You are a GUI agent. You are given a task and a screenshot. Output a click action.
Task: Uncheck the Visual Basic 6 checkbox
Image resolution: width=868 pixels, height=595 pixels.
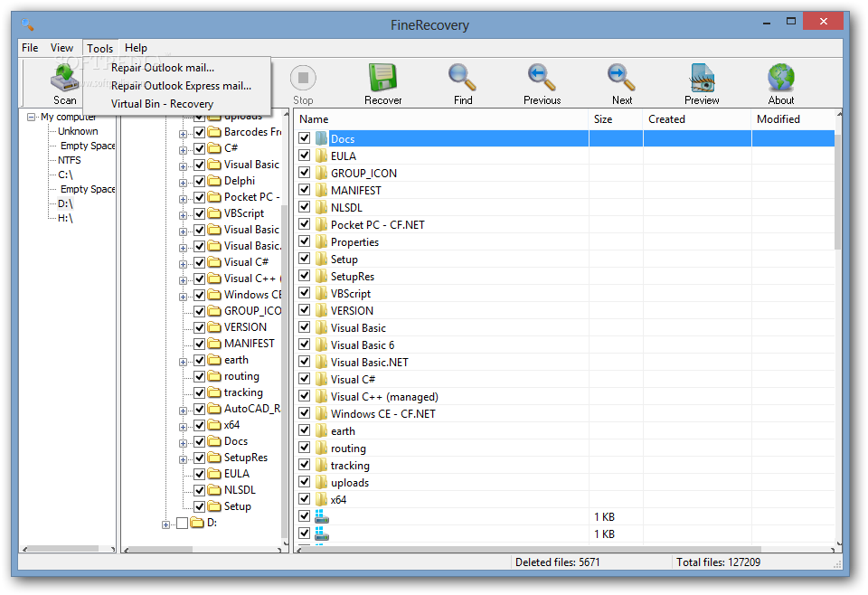[304, 344]
